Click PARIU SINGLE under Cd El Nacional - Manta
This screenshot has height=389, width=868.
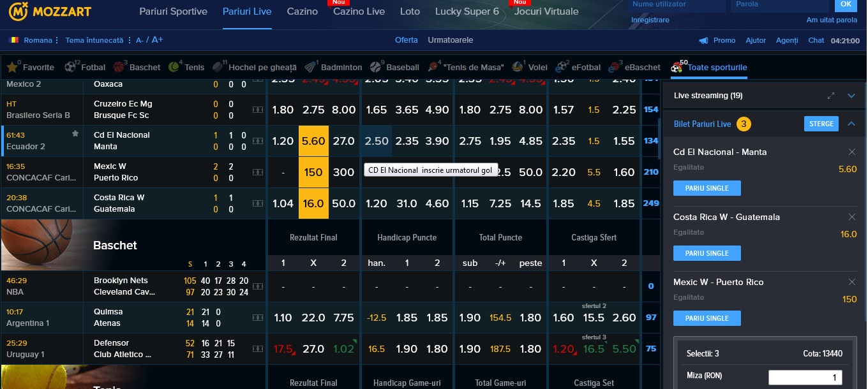point(707,188)
